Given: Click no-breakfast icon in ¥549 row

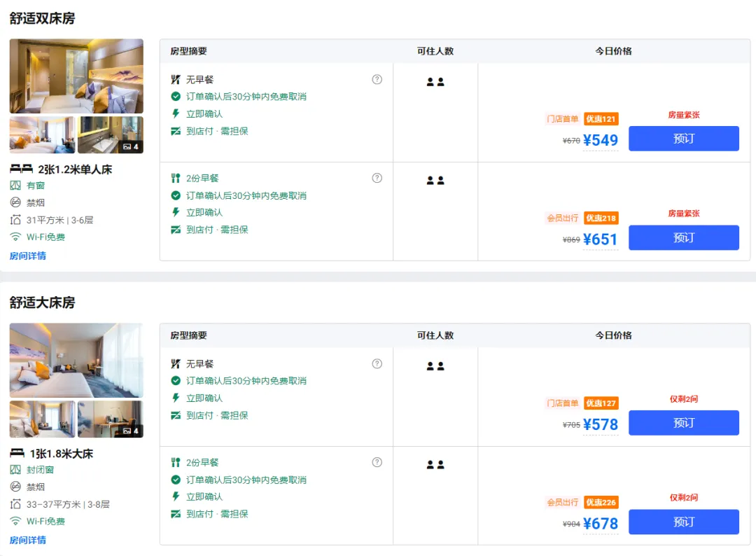Looking at the screenshot, I should click(176, 80).
